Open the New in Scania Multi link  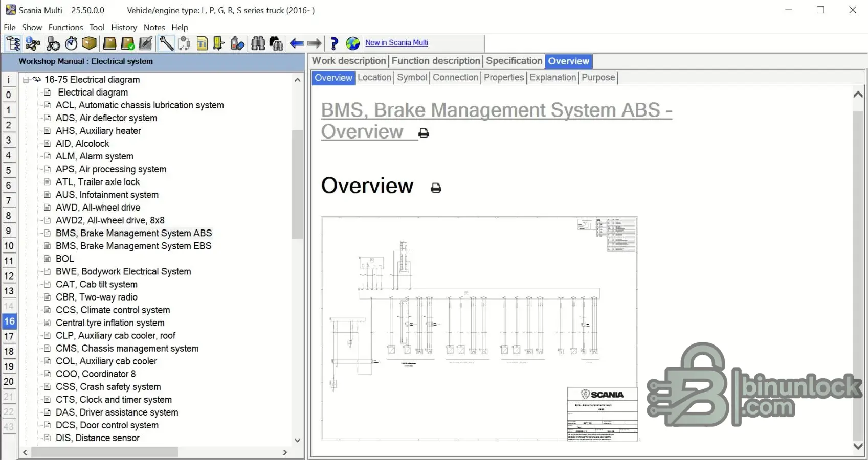coord(397,43)
